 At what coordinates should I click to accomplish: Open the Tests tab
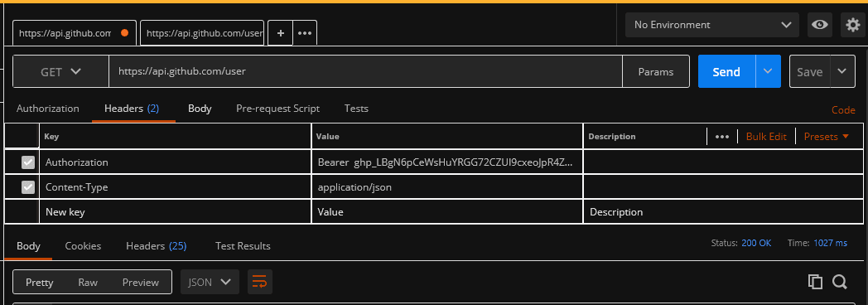[x=356, y=109]
